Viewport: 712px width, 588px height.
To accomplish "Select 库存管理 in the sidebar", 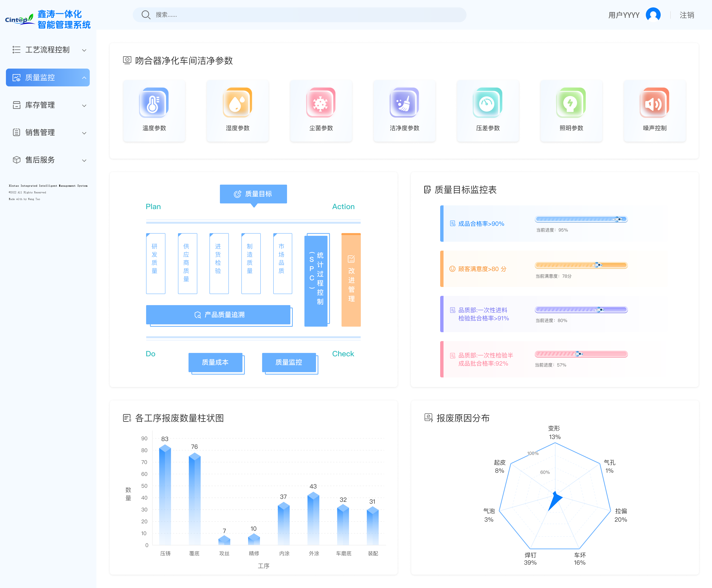I will point(48,105).
